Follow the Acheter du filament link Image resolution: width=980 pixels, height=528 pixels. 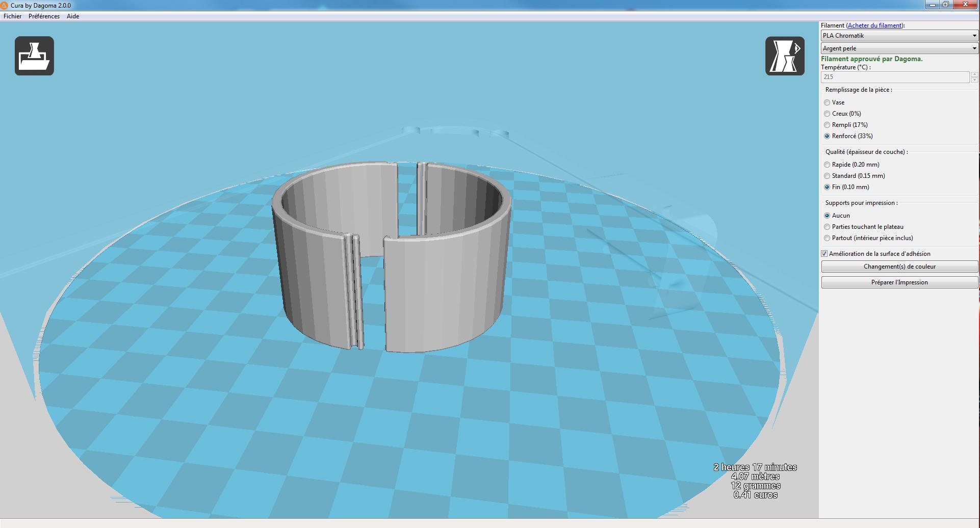pyautogui.click(x=874, y=25)
